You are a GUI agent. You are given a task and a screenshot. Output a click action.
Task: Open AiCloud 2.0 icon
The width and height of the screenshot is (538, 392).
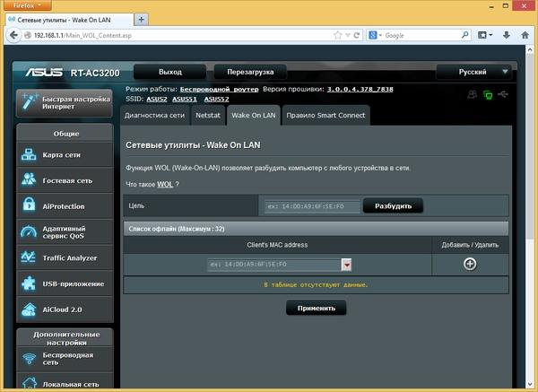tap(29, 309)
